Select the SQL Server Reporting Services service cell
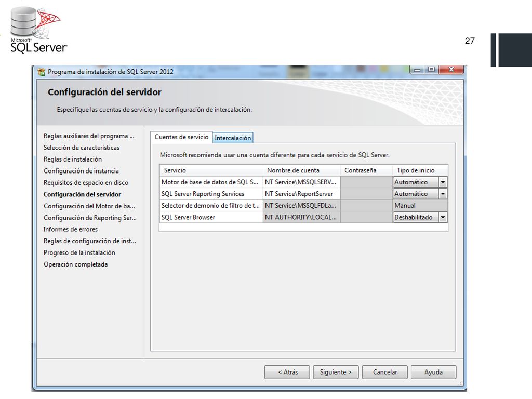Image resolution: width=532 pixels, height=399 pixels. (x=211, y=194)
